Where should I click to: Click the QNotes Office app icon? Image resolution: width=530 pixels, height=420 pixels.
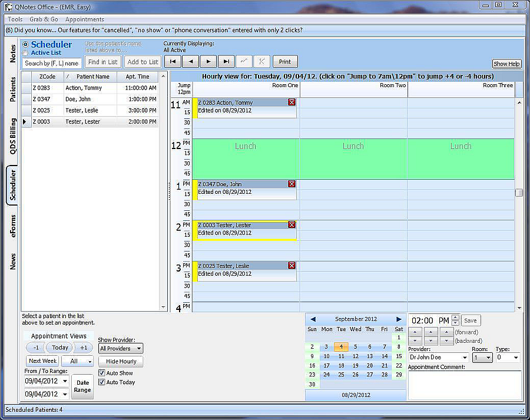pos(8,6)
